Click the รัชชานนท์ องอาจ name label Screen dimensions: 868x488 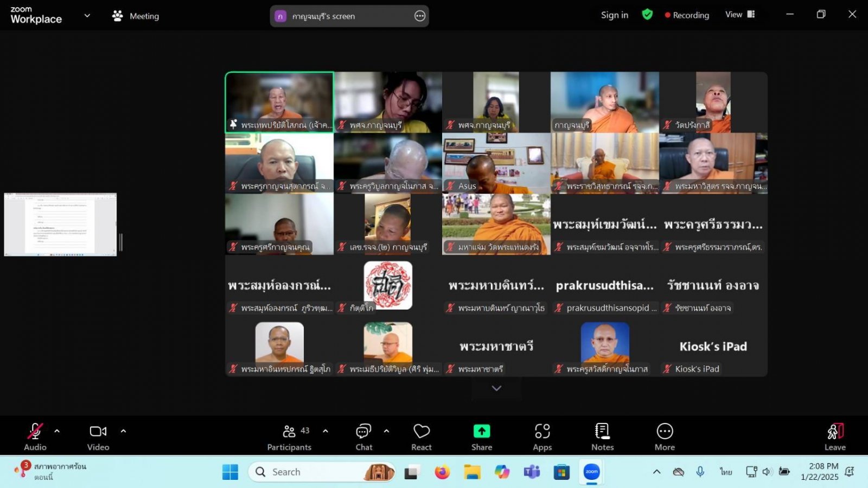point(703,308)
